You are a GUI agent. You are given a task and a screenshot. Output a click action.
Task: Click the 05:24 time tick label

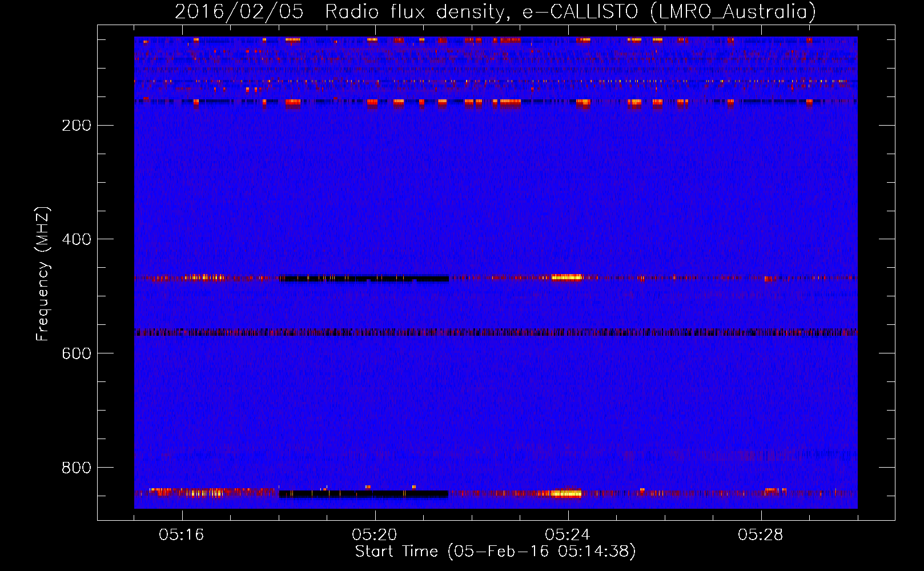coord(568,535)
